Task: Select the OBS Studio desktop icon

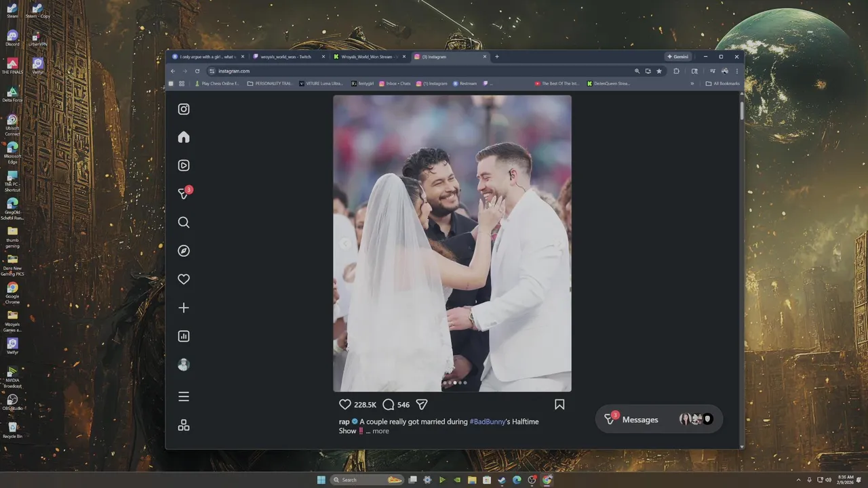Action: [12, 403]
